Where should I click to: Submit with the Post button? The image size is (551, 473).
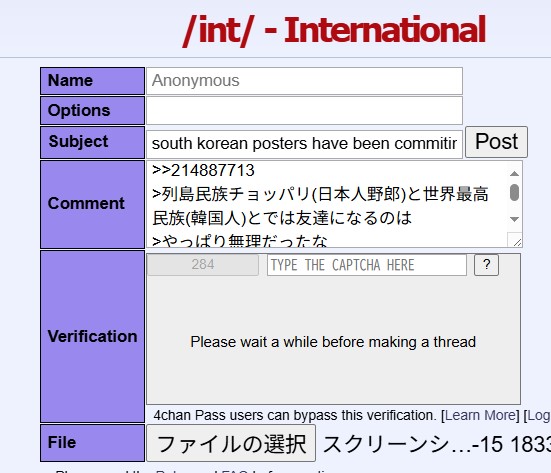point(496,142)
